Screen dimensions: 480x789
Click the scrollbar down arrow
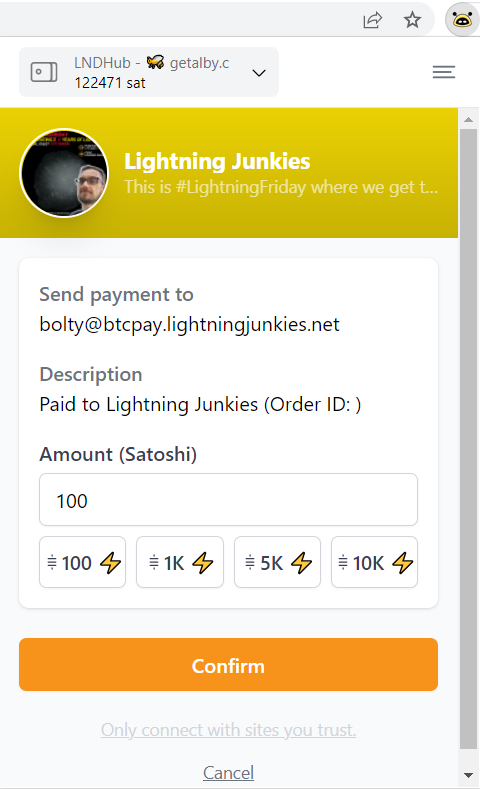468,775
